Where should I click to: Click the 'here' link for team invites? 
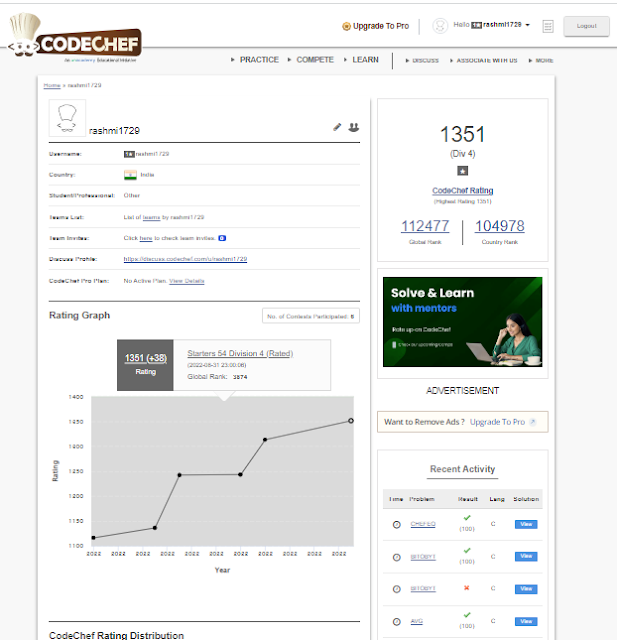point(146,238)
